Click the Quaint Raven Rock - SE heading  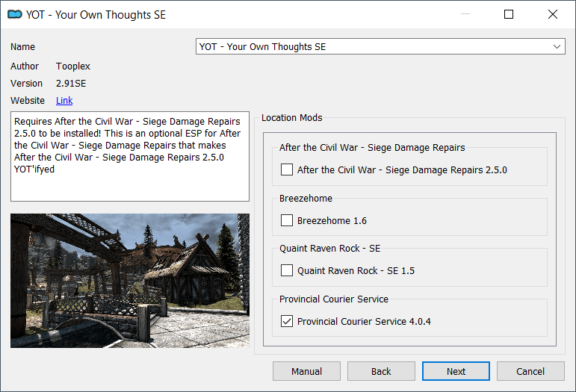click(x=329, y=249)
